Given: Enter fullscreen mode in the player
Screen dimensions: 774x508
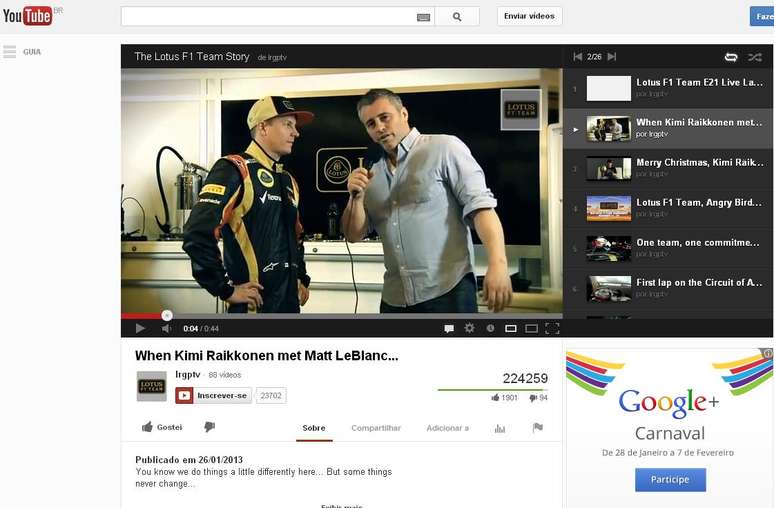Looking at the screenshot, I should (x=552, y=328).
